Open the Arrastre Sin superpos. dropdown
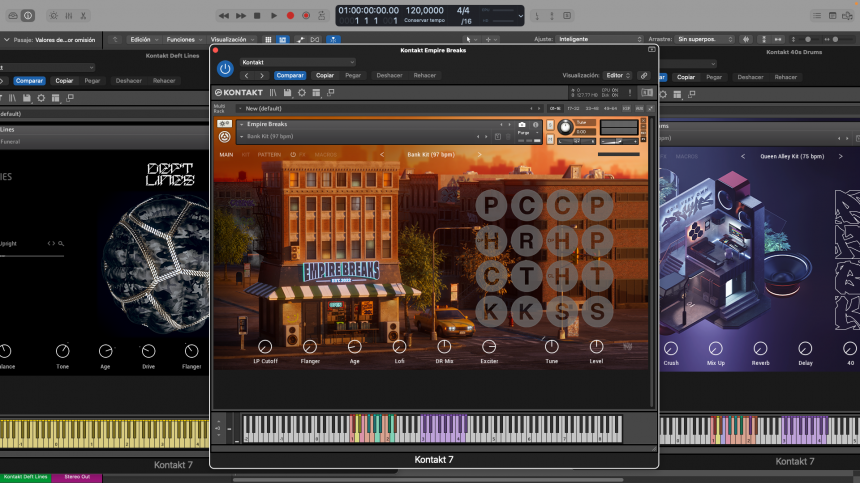This screenshot has height=483, width=860. click(x=705, y=39)
